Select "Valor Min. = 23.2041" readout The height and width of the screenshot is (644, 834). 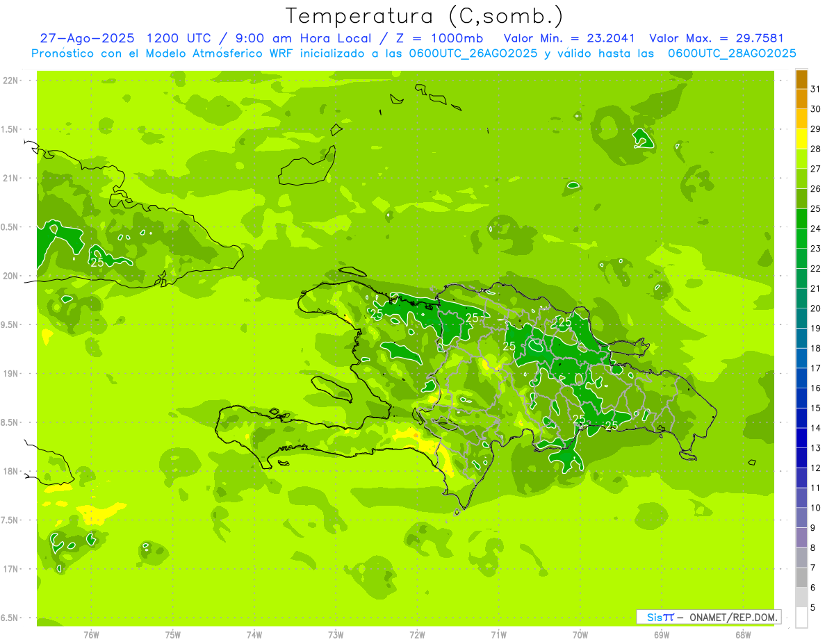point(569,38)
